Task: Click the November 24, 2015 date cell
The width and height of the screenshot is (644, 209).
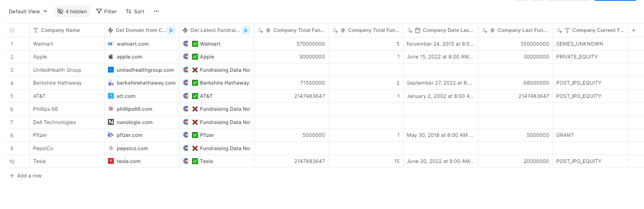Action: 441,44
